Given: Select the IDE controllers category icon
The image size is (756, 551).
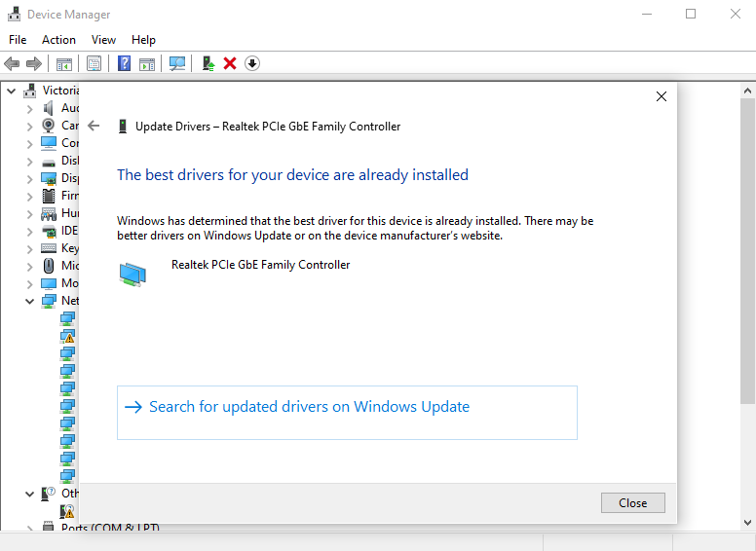Looking at the screenshot, I should pos(49,231).
